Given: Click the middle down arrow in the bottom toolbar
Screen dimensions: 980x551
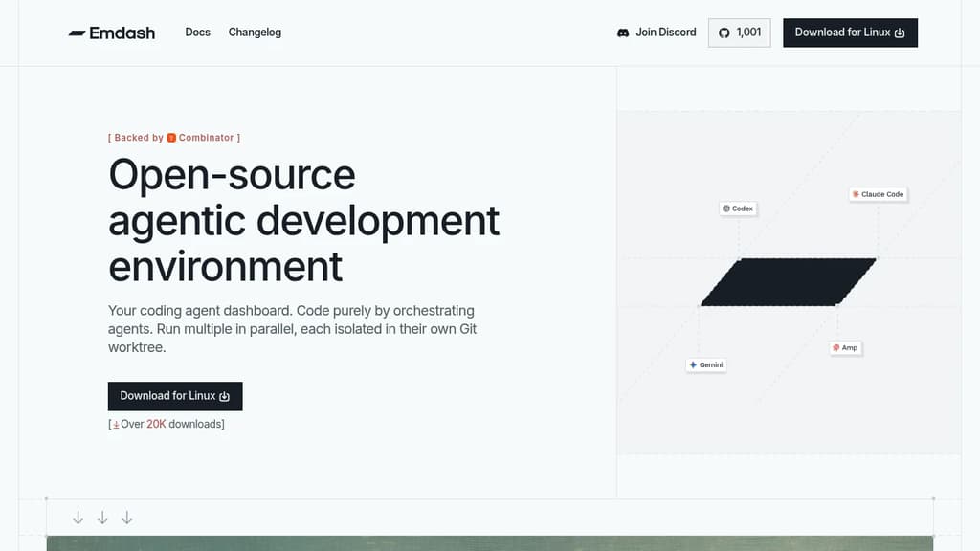Looking at the screenshot, I should pyautogui.click(x=102, y=517).
